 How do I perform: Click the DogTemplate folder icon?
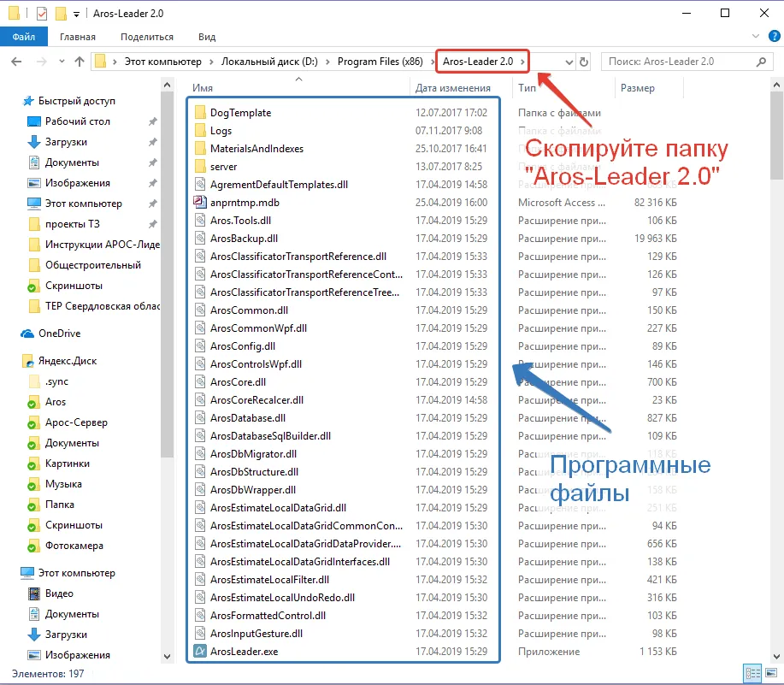pos(200,113)
